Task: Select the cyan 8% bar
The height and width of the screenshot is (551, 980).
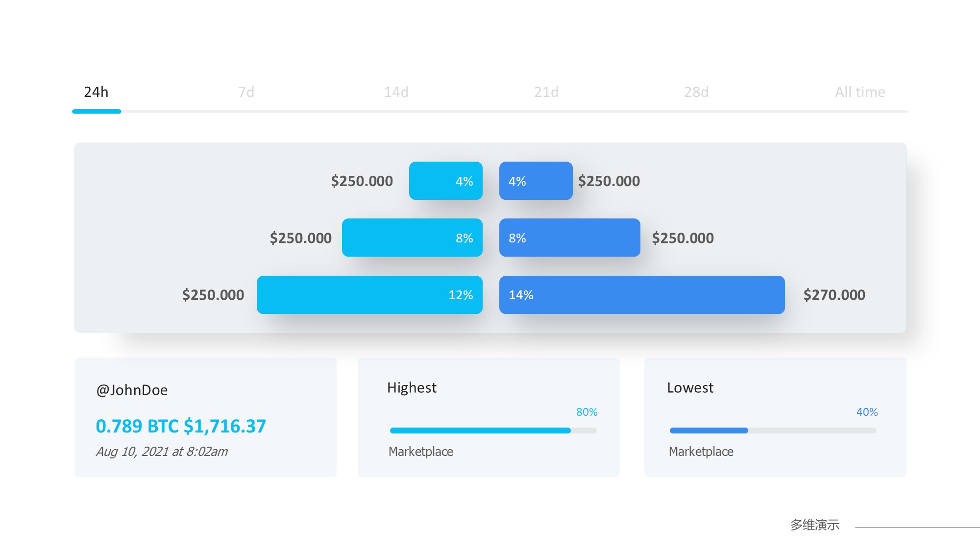Action: click(x=412, y=238)
